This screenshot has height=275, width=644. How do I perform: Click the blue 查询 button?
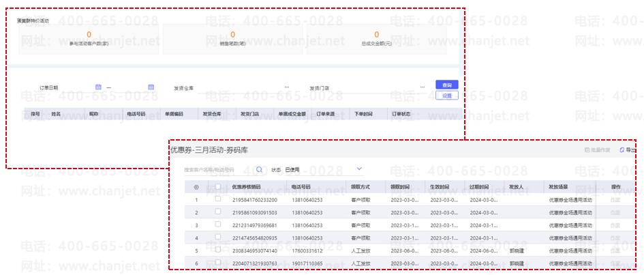click(x=447, y=85)
